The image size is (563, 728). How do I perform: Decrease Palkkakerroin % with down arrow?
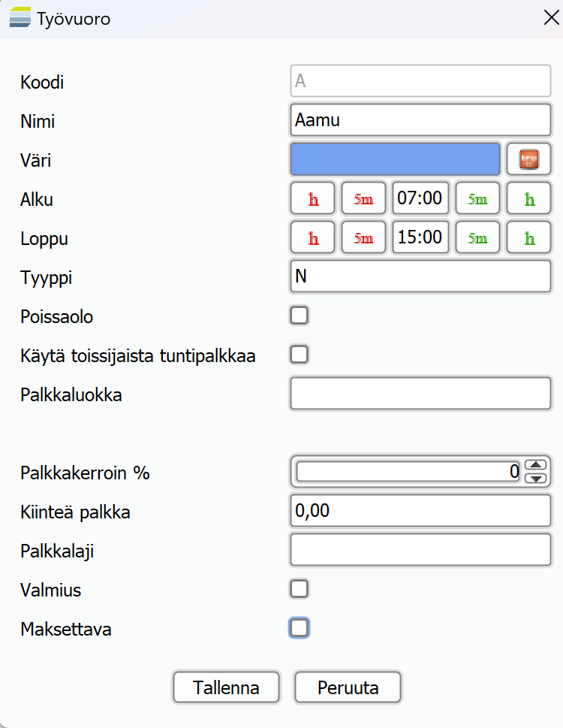point(536,478)
